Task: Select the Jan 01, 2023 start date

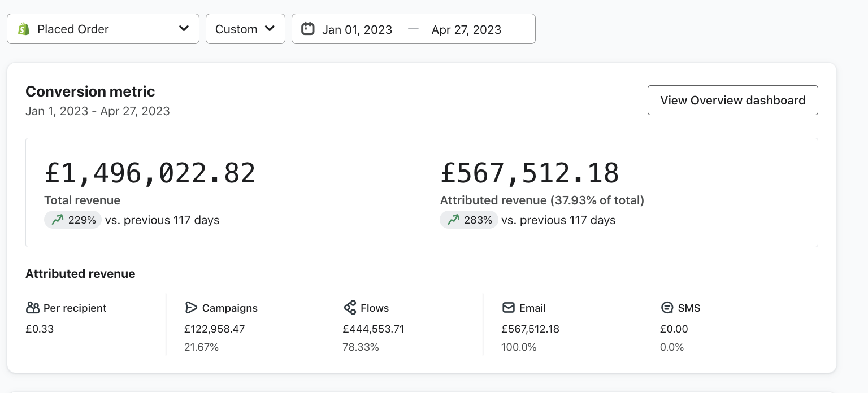Action: [357, 29]
